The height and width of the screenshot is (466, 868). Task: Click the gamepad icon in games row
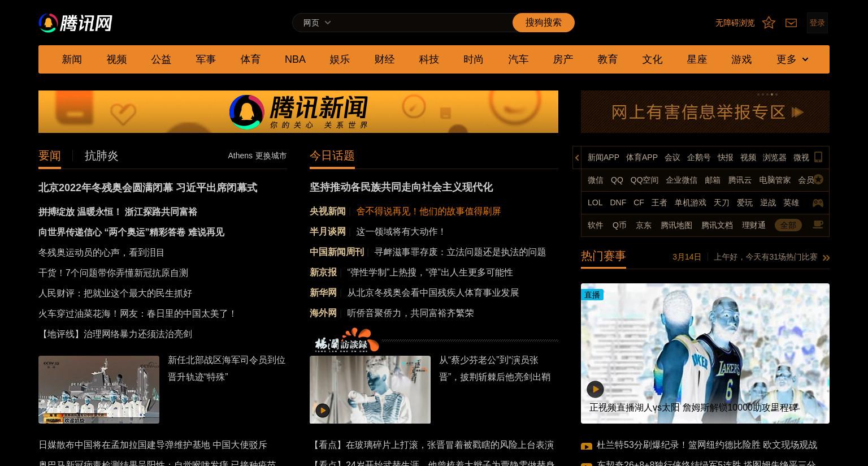pos(818,202)
